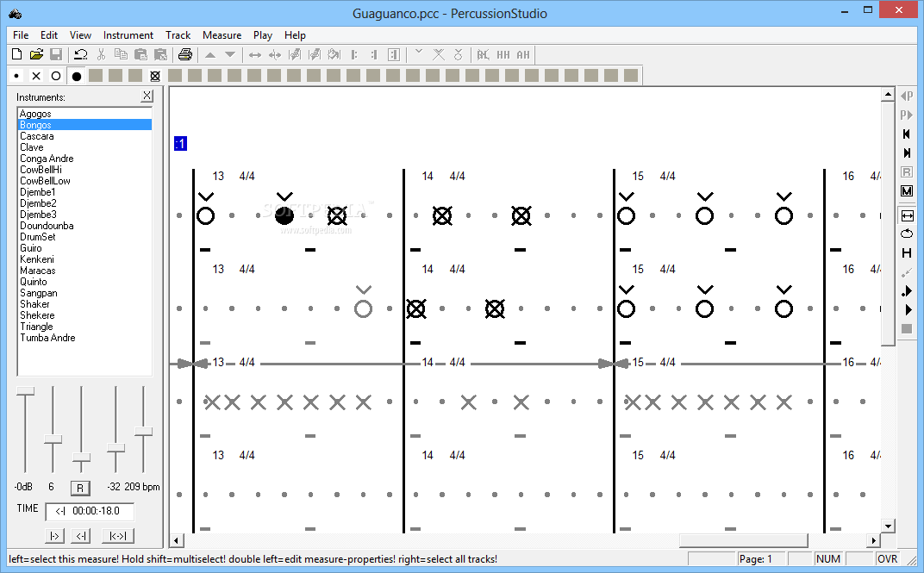Image resolution: width=924 pixels, height=573 pixels.
Task: Select Djembe2 instrument
Action: click(x=84, y=203)
